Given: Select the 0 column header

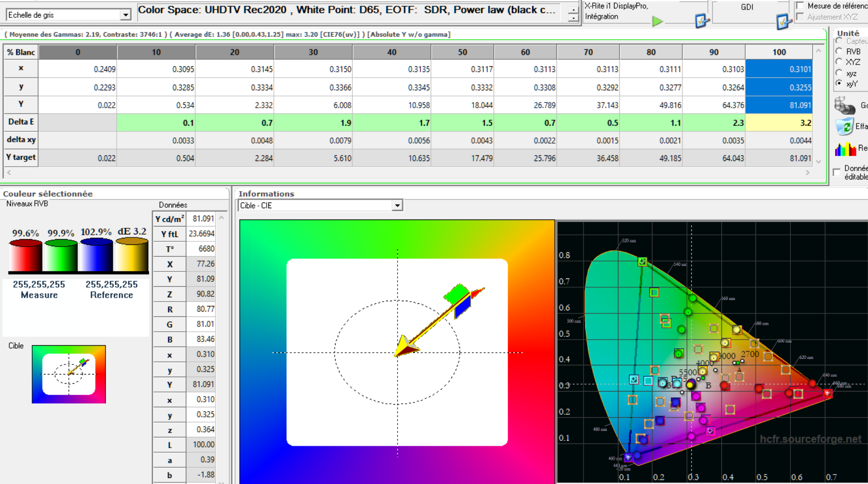Looking at the screenshot, I should point(78,52).
